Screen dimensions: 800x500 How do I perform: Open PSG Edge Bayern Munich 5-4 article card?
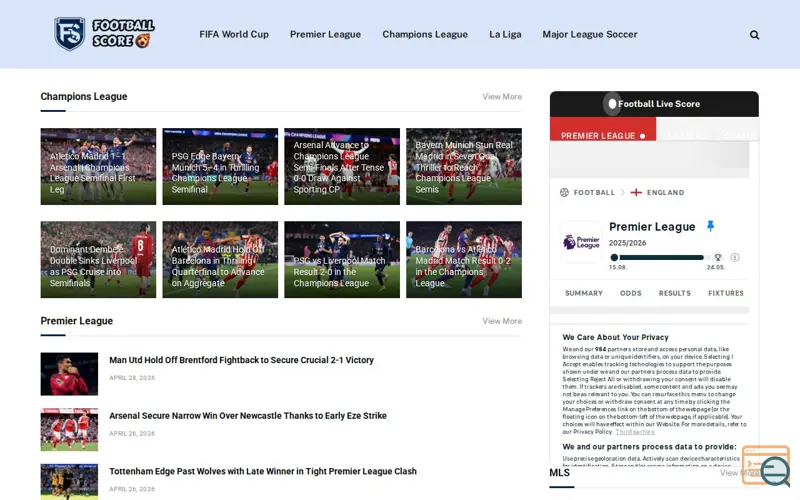pyautogui.click(x=220, y=166)
